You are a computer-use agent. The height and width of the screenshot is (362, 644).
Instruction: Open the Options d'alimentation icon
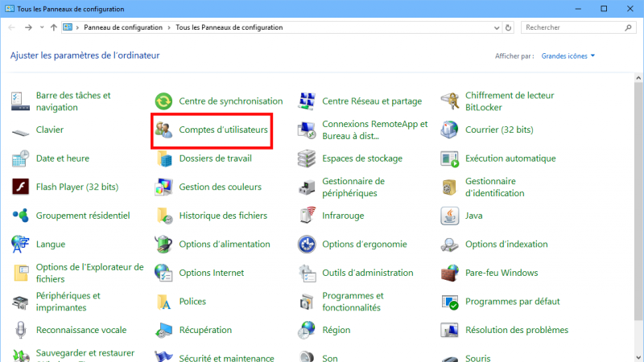164,245
